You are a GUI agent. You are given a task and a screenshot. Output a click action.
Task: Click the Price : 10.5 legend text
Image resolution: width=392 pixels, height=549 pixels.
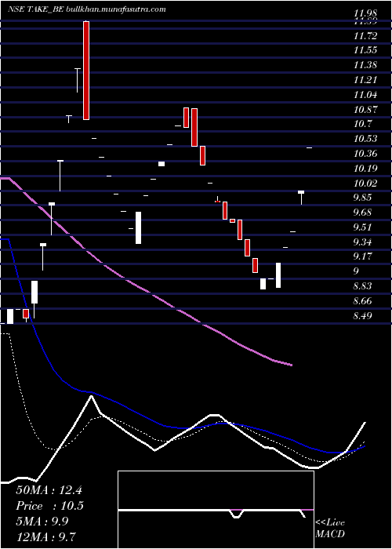[x=49, y=506]
